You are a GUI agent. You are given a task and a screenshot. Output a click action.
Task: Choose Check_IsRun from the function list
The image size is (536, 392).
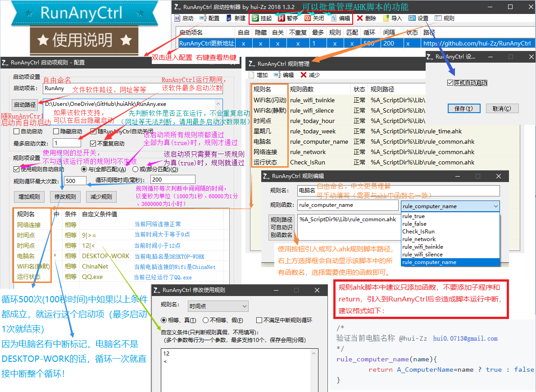pyautogui.click(x=450, y=232)
